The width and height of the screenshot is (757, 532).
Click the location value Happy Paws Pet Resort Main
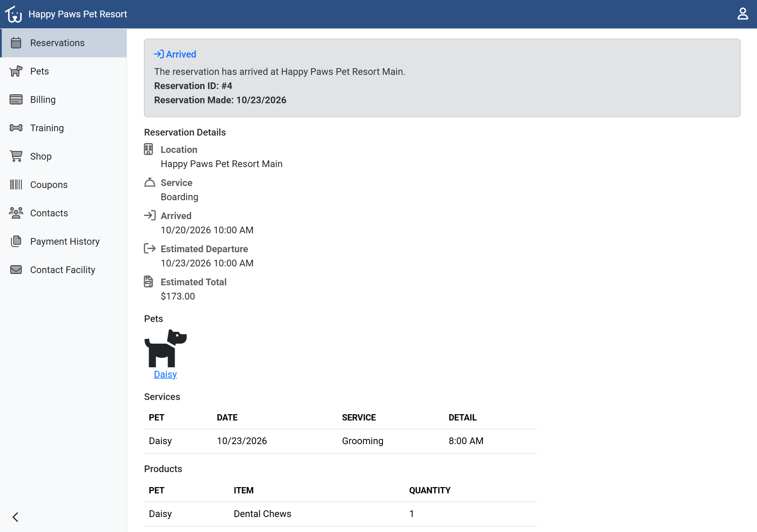222,164
